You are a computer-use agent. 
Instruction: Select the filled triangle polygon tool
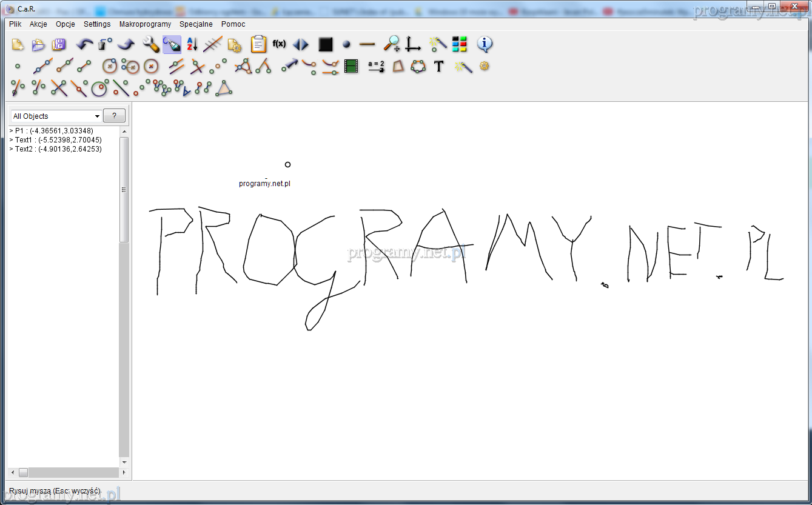pos(224,89)
